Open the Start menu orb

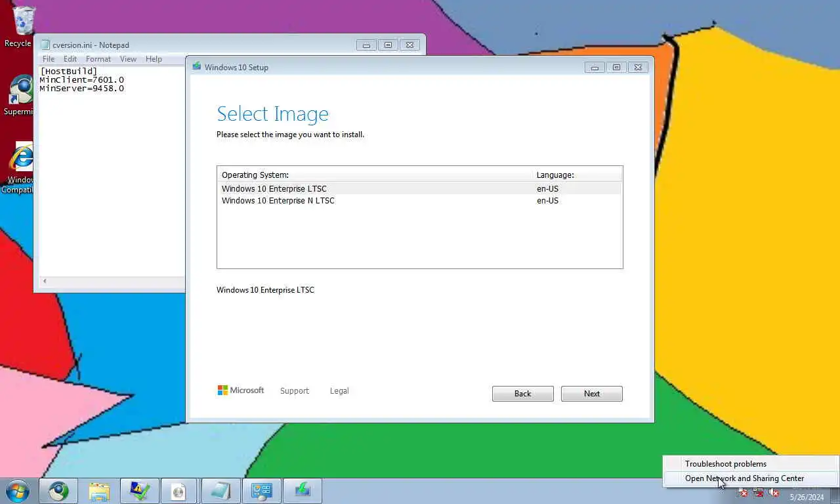17,491
